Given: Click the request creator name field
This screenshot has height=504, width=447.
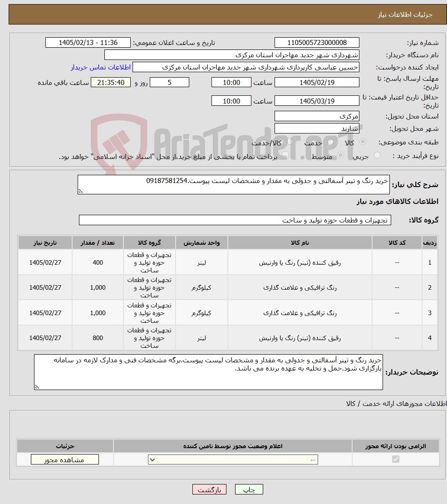Looking at the screenshot, I should (246, 67).
